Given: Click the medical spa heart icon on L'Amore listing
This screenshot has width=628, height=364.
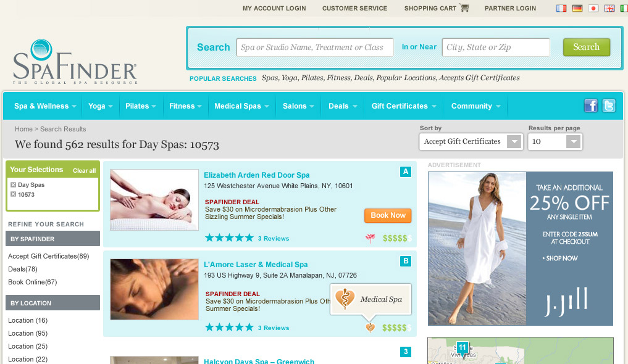Looking at the screenshot, I should [x=371, y=328].
